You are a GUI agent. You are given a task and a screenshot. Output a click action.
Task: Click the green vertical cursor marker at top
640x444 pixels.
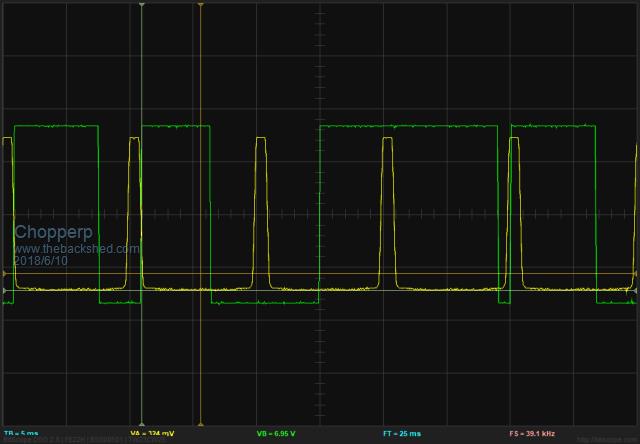point(142,5)
